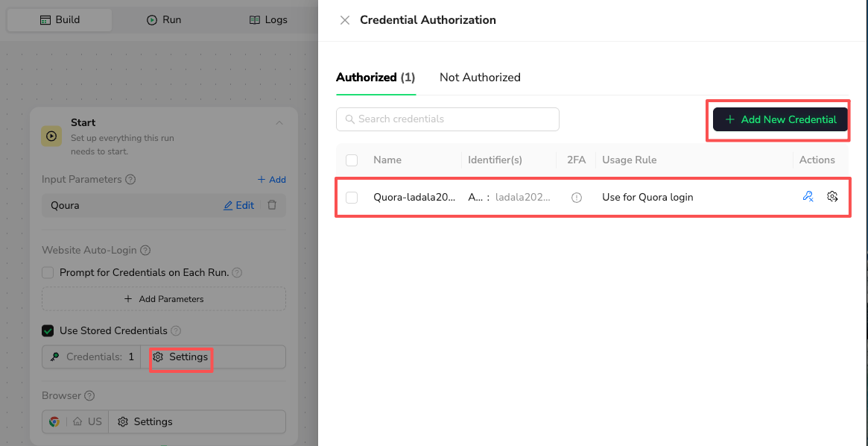Close the Credential Authorization panel
The image size is (868, 446).
tap(344, 20)
